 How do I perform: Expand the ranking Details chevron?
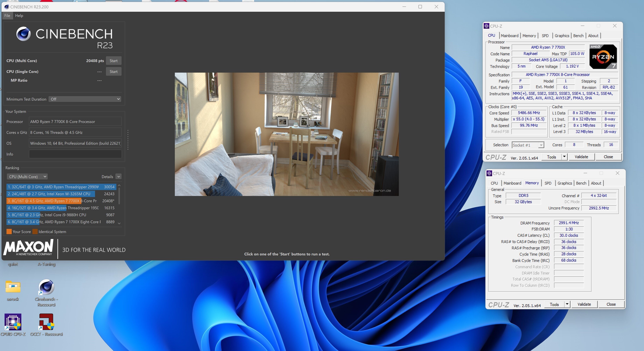(119, 177)
